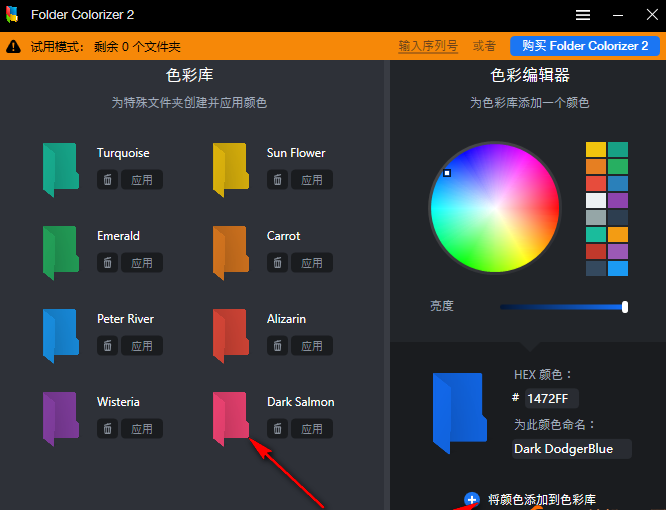Apply the Alizarin color
Viewport: 666px width, 510px height.
(312, 346)
